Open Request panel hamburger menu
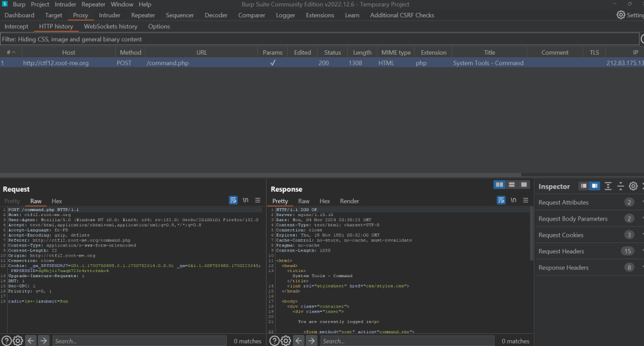Viewport: 644px width, 346px height. (258, 200)
